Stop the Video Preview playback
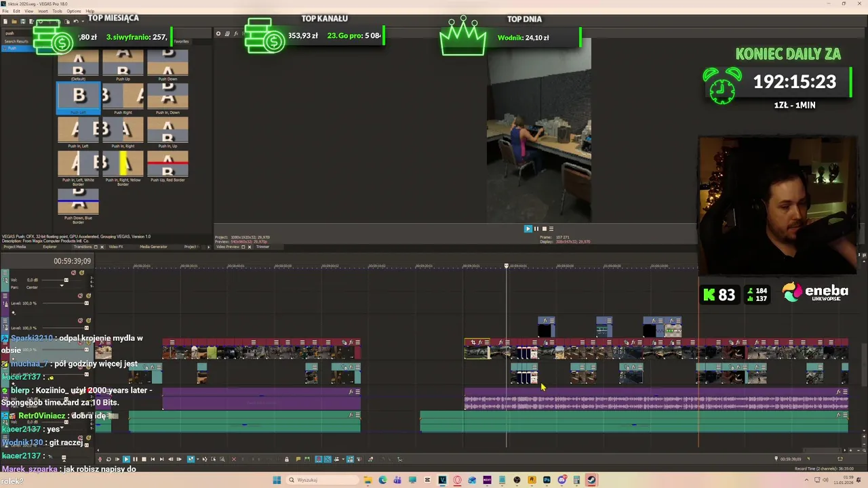The width and height of the screenshot is (868, 488). pos(545,228)
